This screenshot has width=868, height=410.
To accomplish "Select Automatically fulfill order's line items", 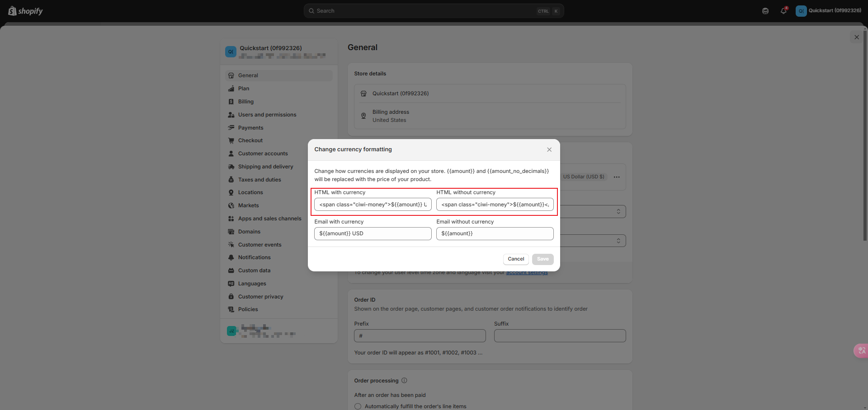I will click(358, 406).
